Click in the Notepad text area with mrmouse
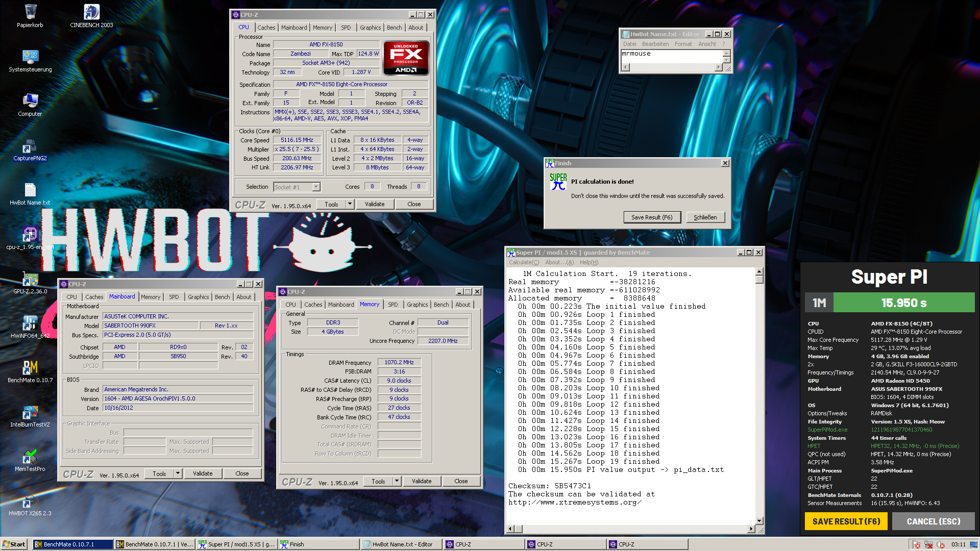Image resolution: width=980 pixels, height=551 pixels. [x=672, y=57]
